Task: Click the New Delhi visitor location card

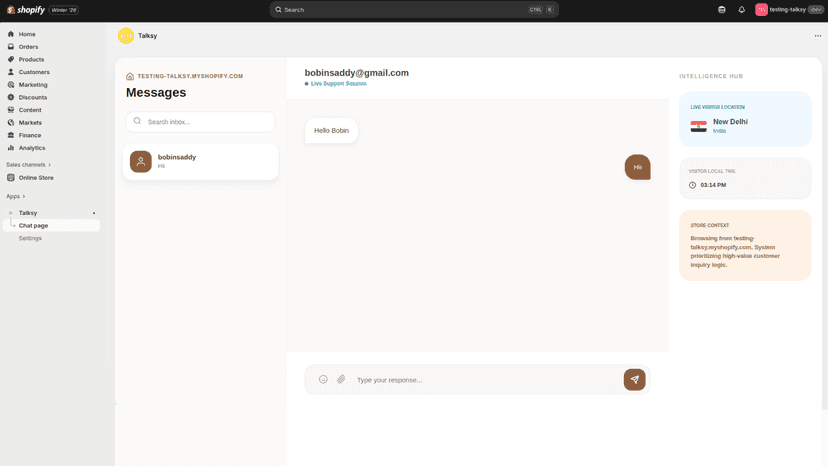Action: click(x=745, y=119)
